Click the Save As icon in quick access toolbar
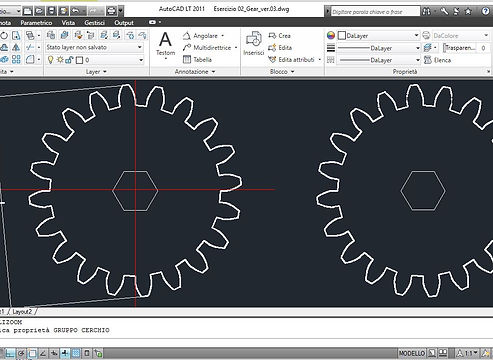 tap(63, 11)
